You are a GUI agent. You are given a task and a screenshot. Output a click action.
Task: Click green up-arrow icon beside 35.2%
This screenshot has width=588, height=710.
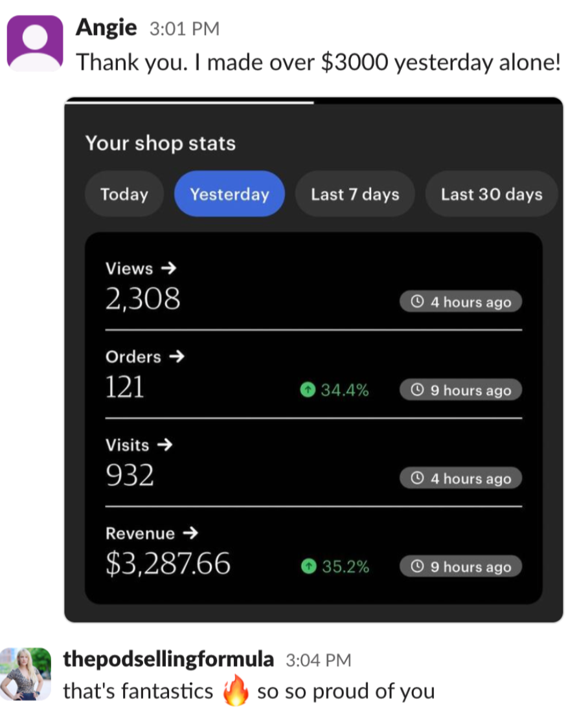pos(309,567)
